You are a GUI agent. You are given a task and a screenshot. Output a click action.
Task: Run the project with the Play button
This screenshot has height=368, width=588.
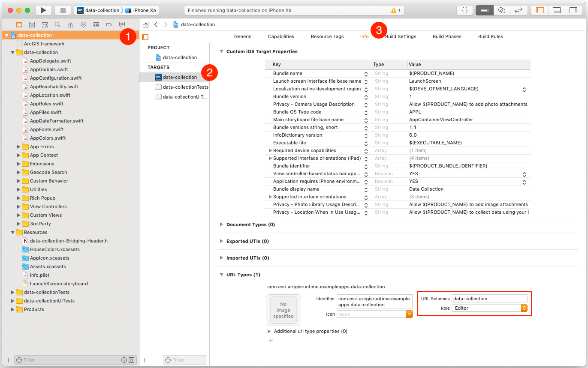click(43, 10)
